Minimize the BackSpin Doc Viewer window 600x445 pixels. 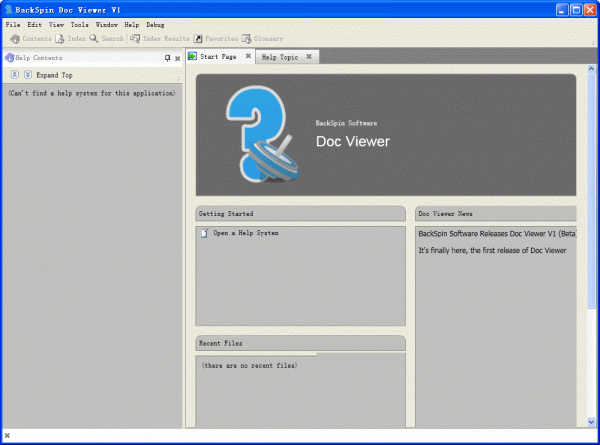562,10
